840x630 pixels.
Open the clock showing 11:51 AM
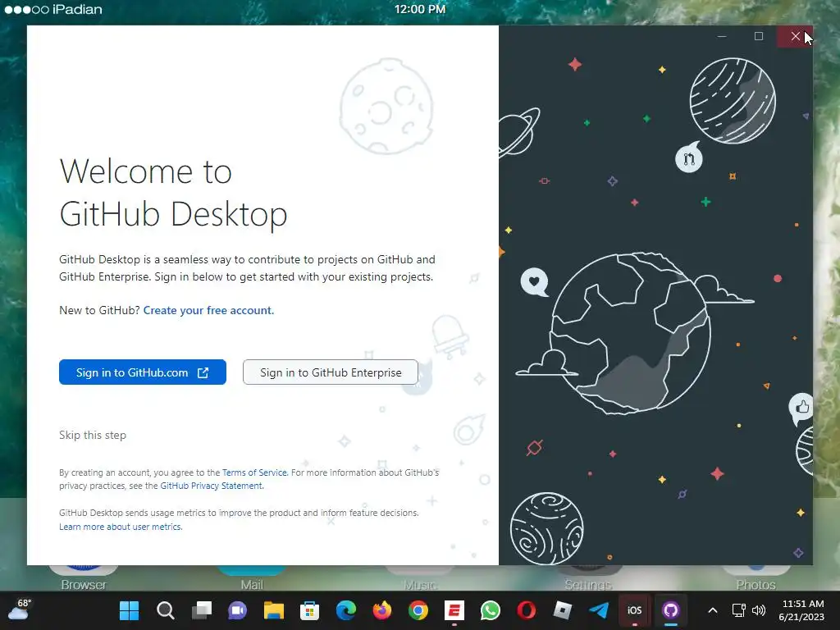point(802,610)
